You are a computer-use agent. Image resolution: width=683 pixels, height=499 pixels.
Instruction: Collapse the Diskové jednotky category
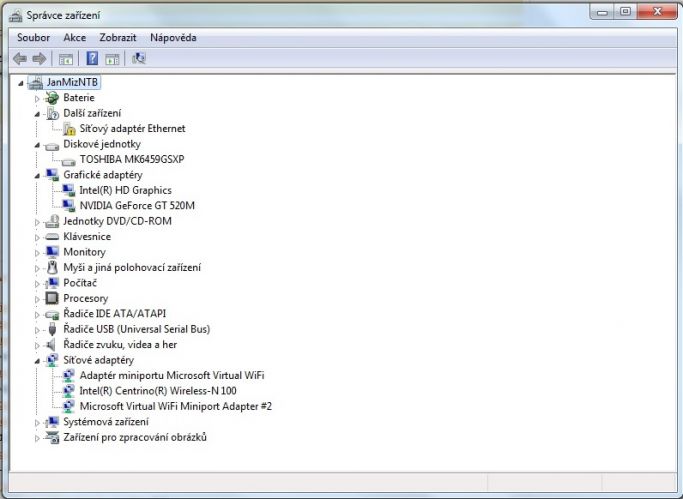click(x=37, y=145)
